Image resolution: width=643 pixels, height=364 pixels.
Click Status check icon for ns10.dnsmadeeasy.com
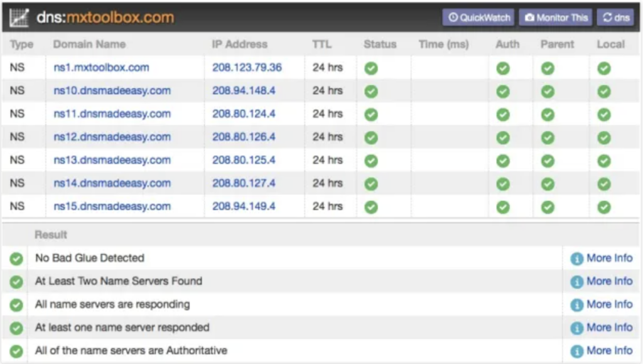click(371, 92)
